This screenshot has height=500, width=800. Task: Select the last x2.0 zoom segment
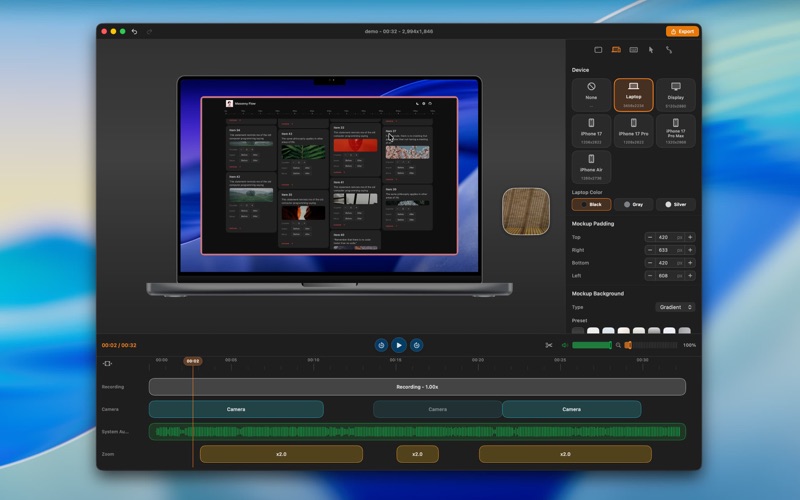565,454
